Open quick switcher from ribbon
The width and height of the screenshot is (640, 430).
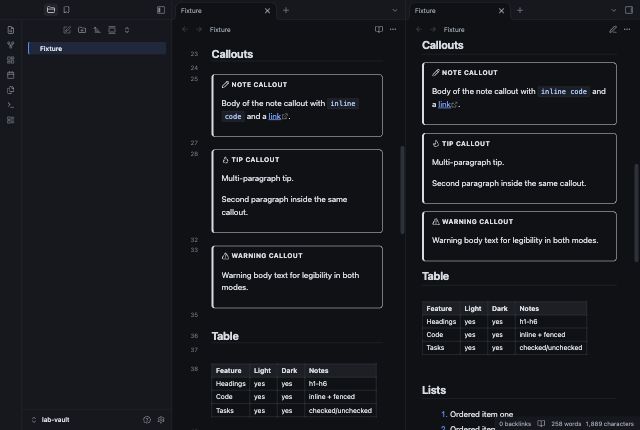tap(11, 30)
